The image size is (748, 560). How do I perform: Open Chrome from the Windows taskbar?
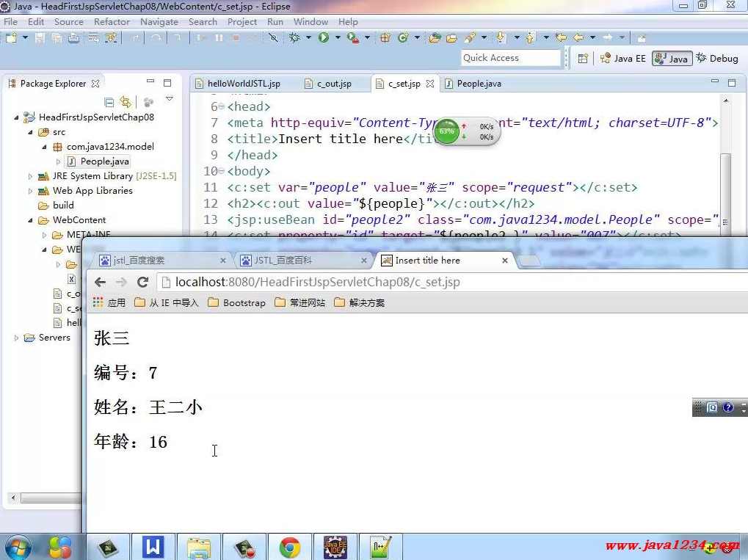[287, 547]
